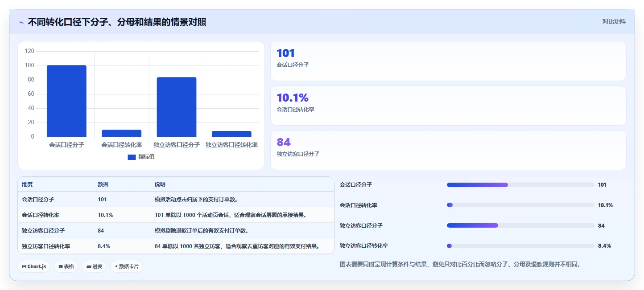Click the 独立访客口径转化率 bar in chart
This screenshot has height=290, width=644.
point(231,134)
